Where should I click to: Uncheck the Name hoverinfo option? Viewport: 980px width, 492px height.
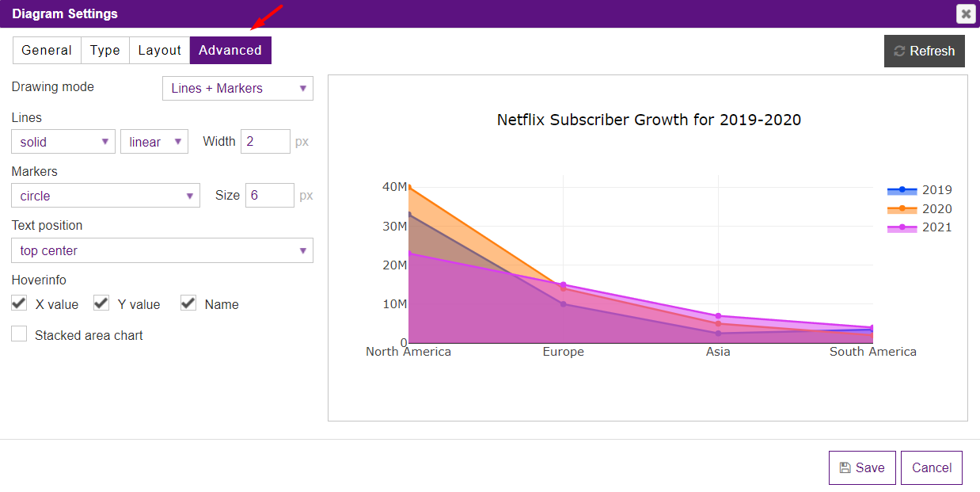point(188,303)
